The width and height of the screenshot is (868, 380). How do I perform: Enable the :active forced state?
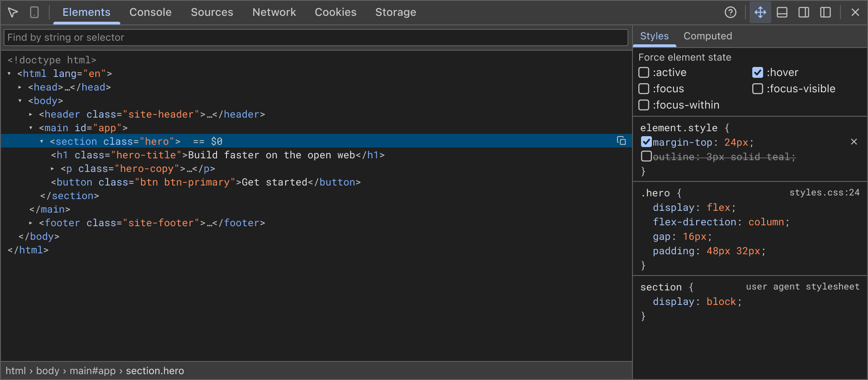point(644,72)
